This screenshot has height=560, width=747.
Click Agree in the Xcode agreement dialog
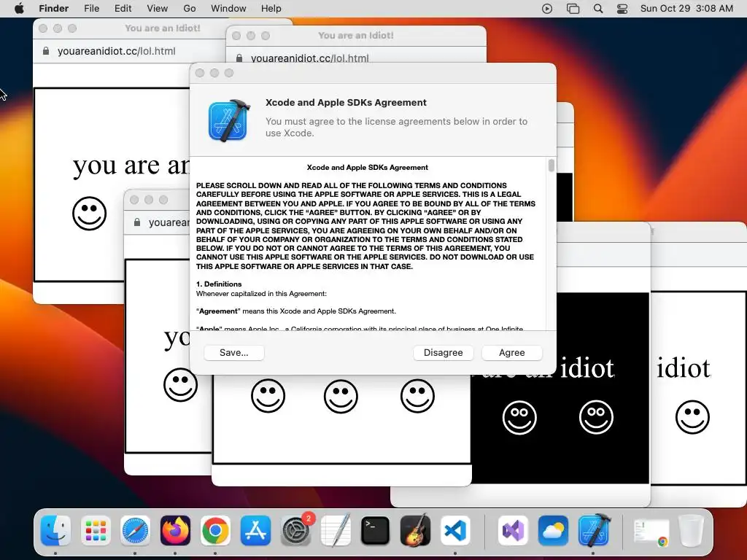(511, 352)
